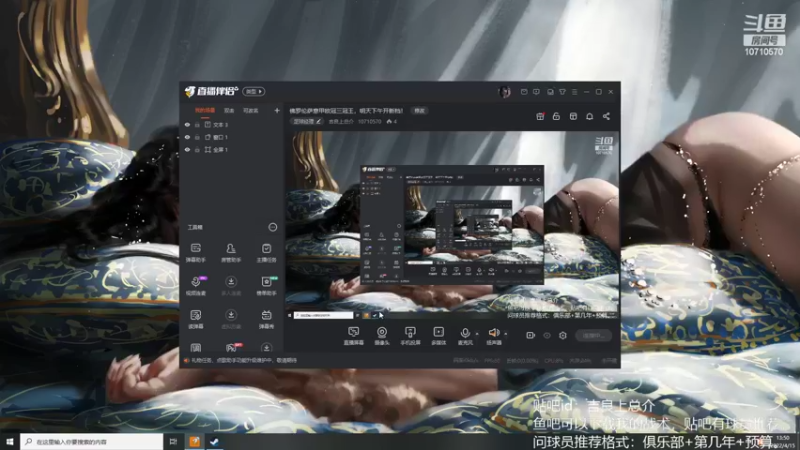Open the Windows Start menu
800x450 pixels.
(9, 441)
